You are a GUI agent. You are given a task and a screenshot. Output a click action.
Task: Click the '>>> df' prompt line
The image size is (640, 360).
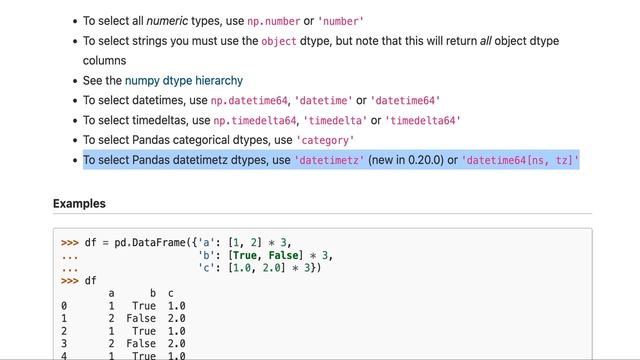pos(79,281)
